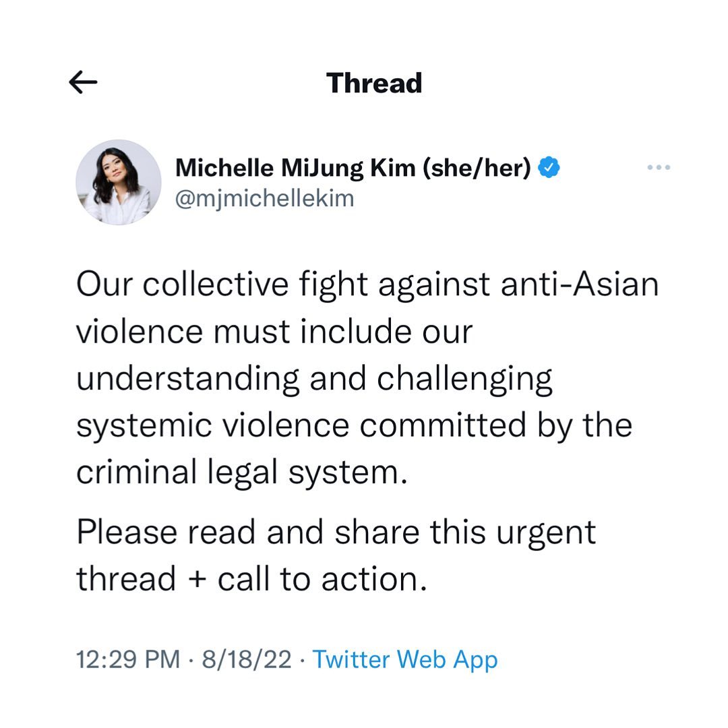Click the (she/her) pronouns text

477,168
